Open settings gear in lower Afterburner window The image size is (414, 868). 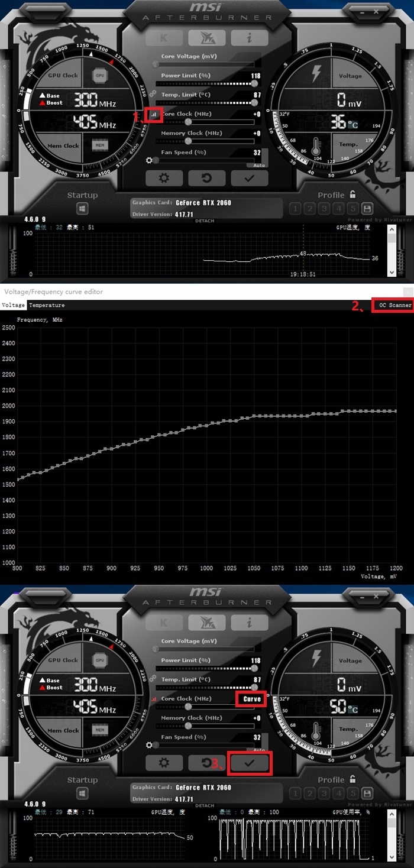point(164,763)
